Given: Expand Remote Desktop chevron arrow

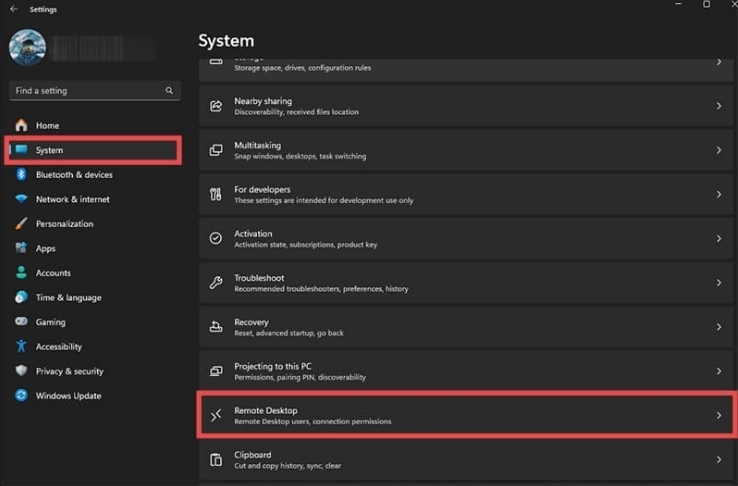Looking at the screenshot, I should [719, 415].
